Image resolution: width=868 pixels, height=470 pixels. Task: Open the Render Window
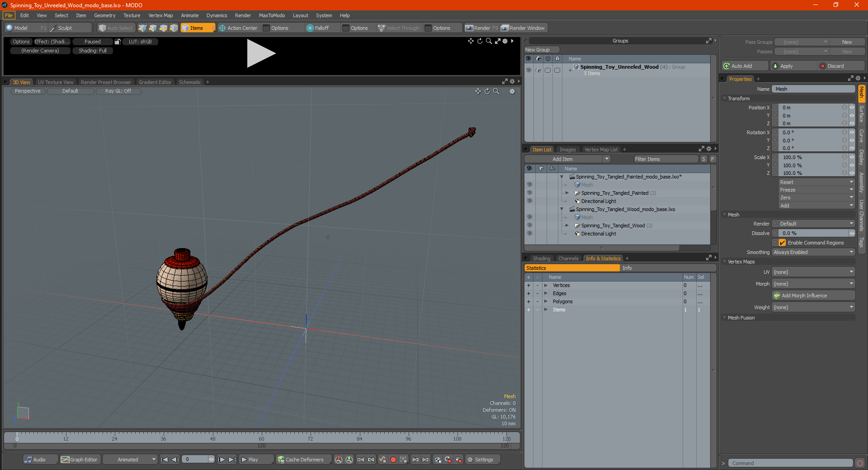[524, 28]
